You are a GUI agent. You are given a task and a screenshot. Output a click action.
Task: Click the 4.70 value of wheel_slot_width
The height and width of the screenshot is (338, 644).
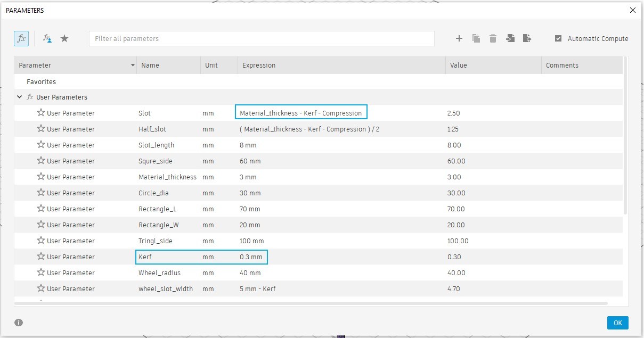(454, 288)
